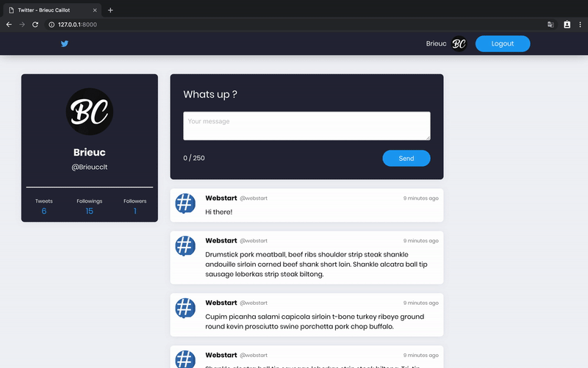Click the avatar on Drumstick pork meatball tweet

(x=185, y=246)
